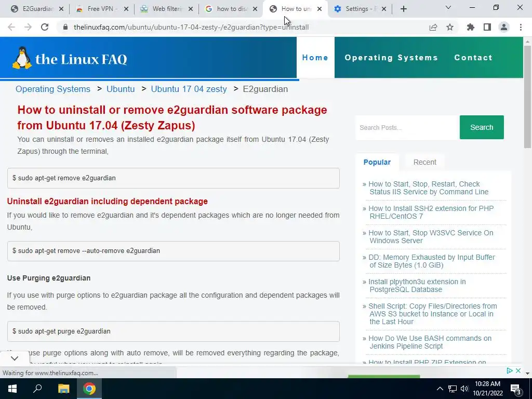
Task: Open the Operating Systems navigation item
Action: coord(391,58)
